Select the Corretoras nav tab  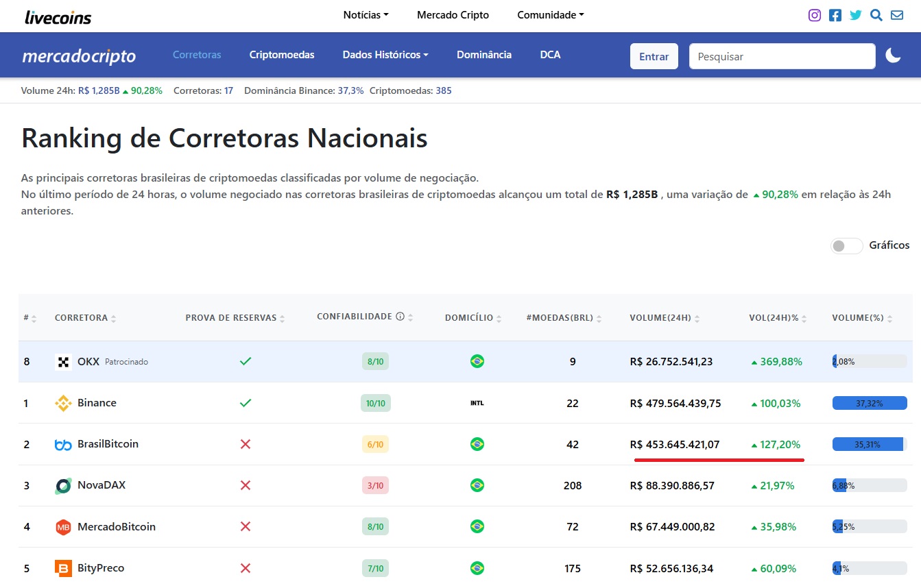coord(197,55)
